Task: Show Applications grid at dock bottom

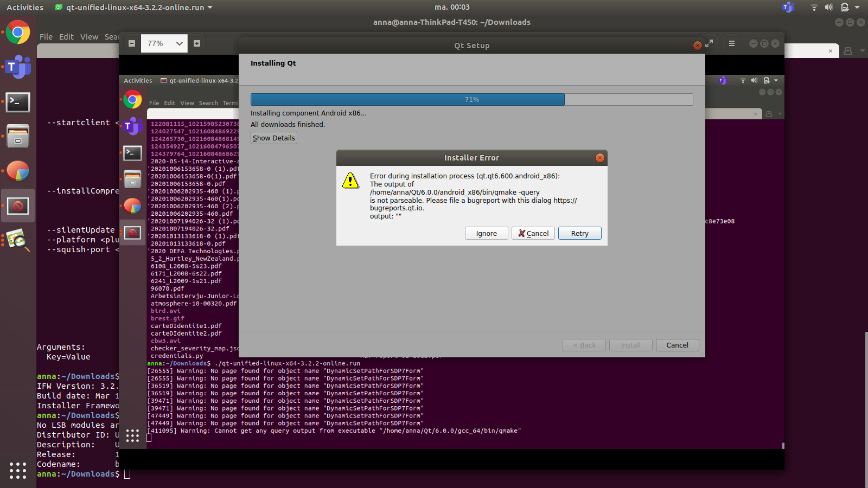Action: (x=18, y=470)
